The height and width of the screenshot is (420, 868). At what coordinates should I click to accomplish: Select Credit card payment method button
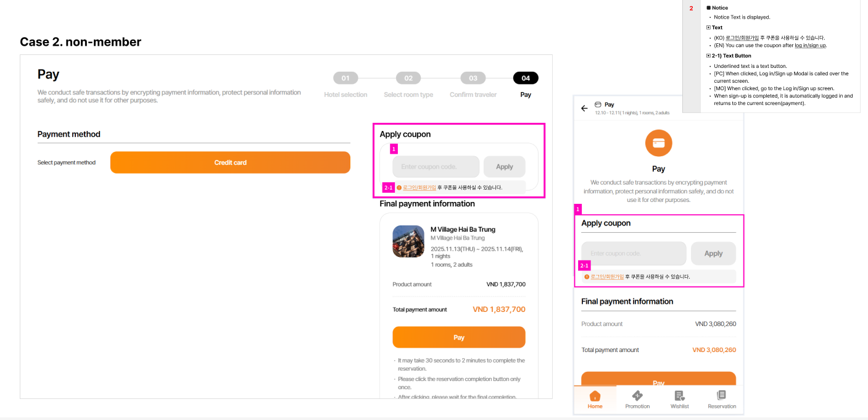coord(230,162)
